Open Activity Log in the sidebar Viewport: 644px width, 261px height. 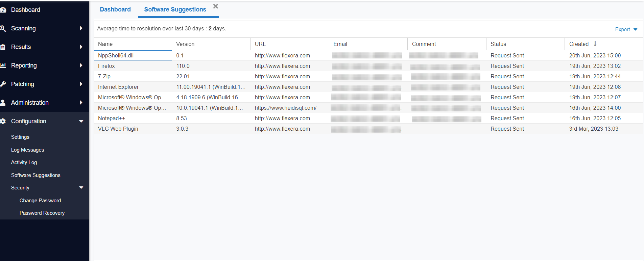24,162
